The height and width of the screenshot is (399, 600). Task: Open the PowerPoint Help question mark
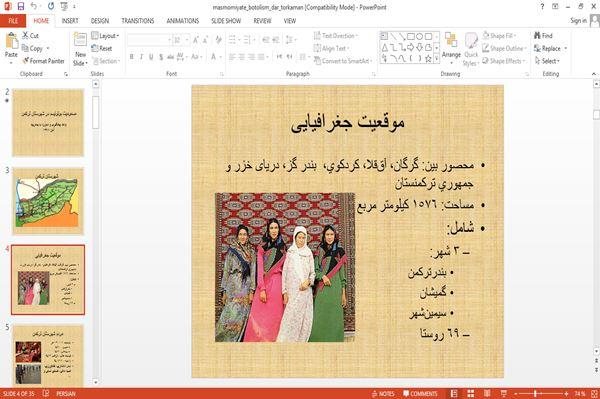542,6
